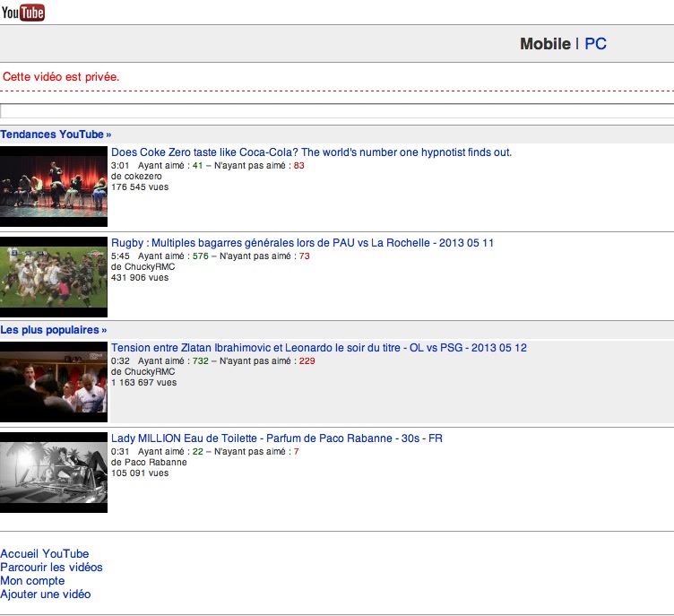
Task: Click the YouTube logo
Action: [x=22, y=12]
